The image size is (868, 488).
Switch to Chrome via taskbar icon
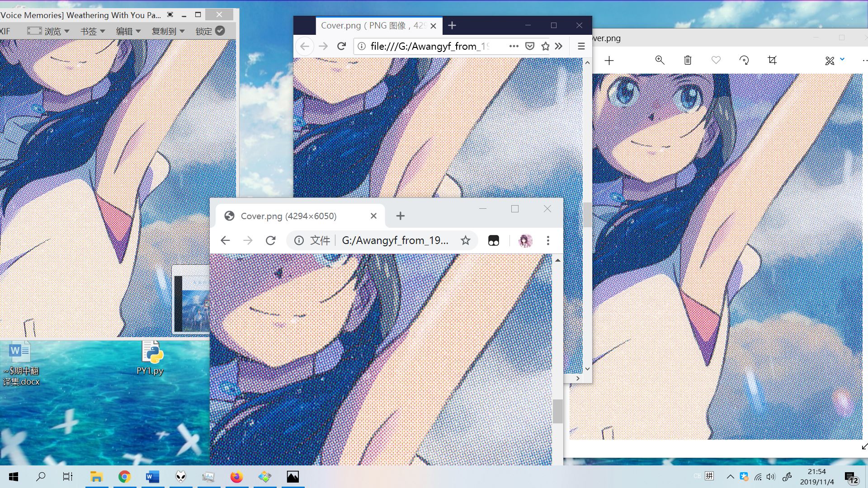click(124, 477)
